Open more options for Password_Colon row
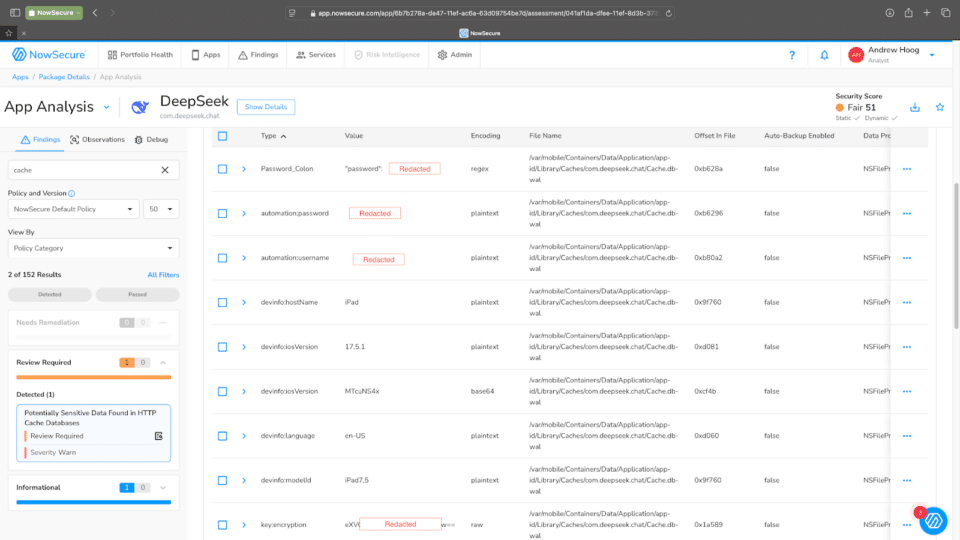The height and width of the screenshot is (540, 960). pos(907,169)
